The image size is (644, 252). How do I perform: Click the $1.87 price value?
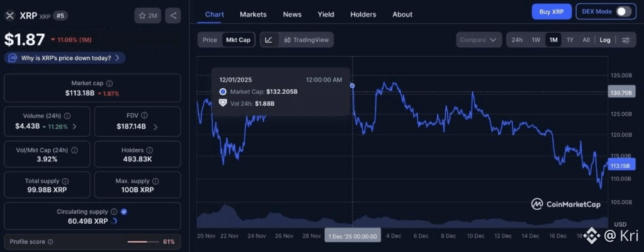coord(25,40)
